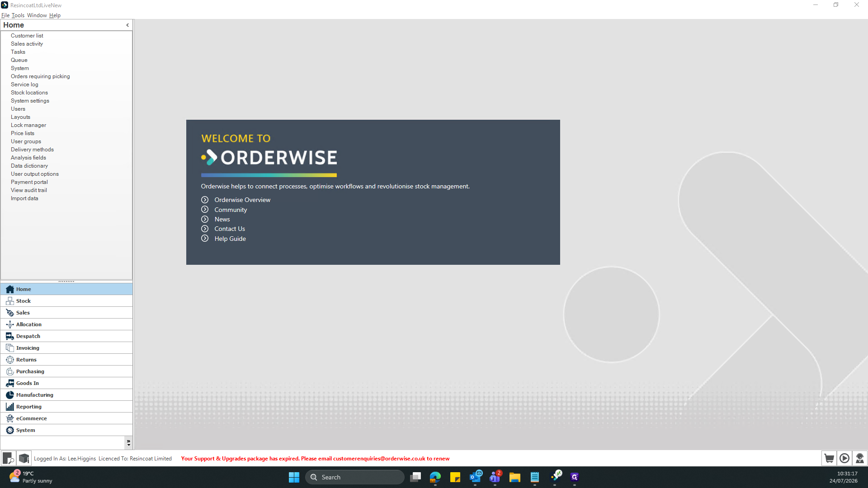Open User output options
868x488 pixels.
pos(35,174)
